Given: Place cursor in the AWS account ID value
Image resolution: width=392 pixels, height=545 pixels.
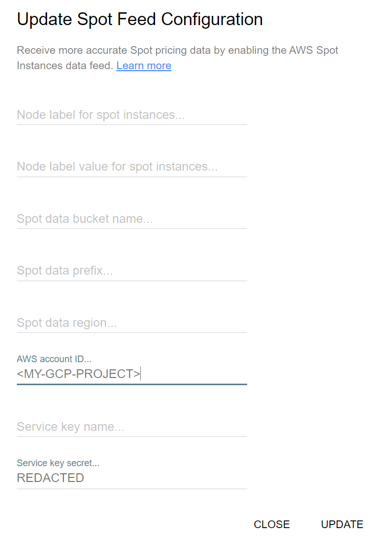Looking at the screenshot, I should point(77,374).
